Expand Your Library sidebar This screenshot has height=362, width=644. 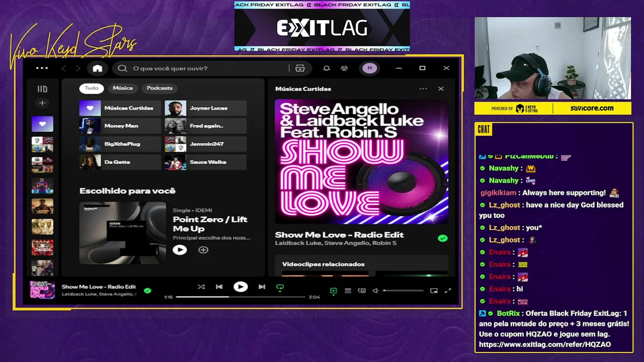click(x=42, y=89)
